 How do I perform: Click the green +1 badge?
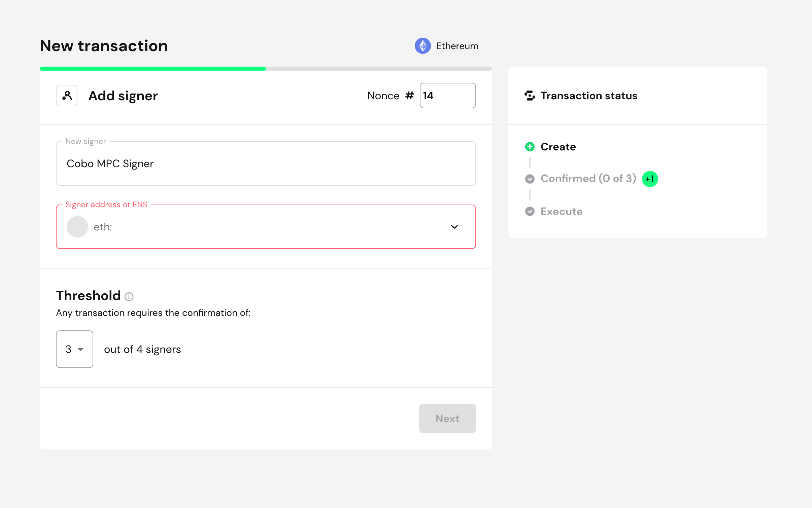(x=650, y=179)
